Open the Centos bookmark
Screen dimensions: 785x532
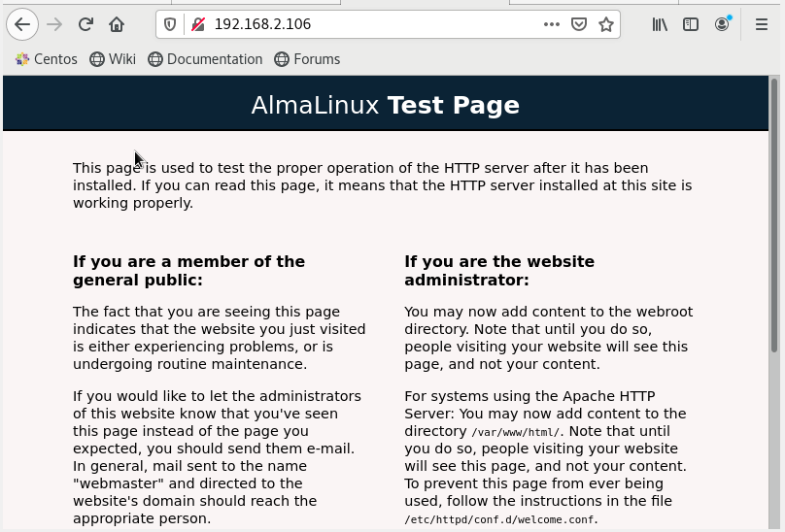click(46, 59)
